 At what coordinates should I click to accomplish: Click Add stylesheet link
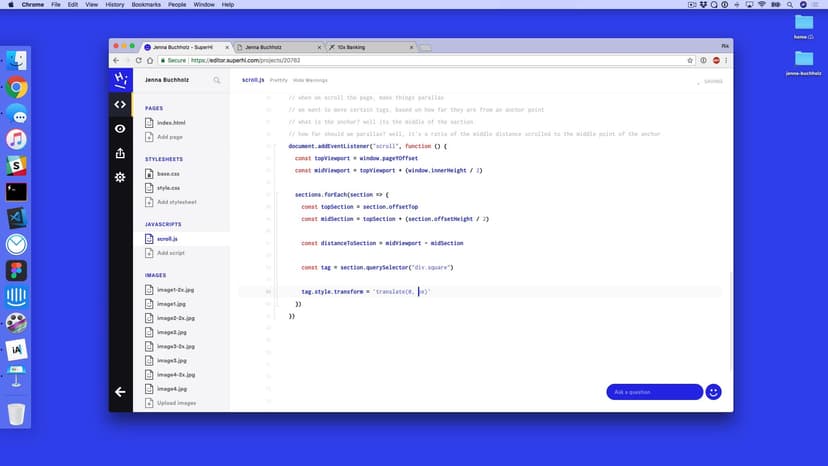[176, 201]
